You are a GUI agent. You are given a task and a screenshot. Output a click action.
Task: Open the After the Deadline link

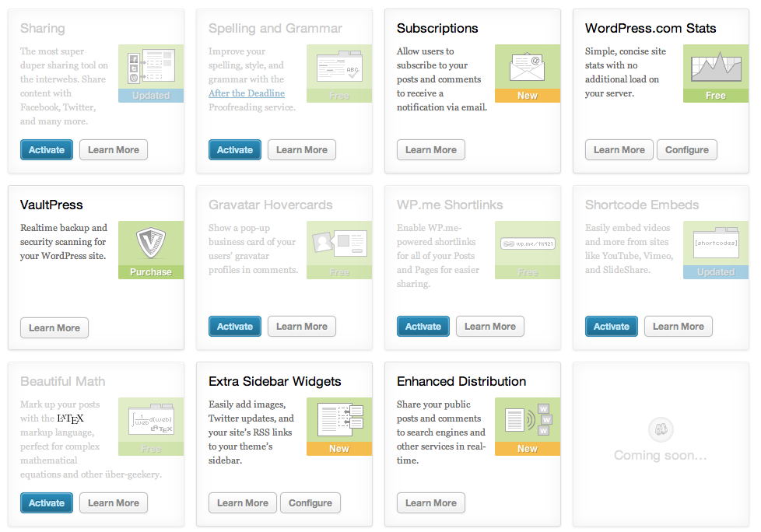pyautogui.click(x=247, y=93)
